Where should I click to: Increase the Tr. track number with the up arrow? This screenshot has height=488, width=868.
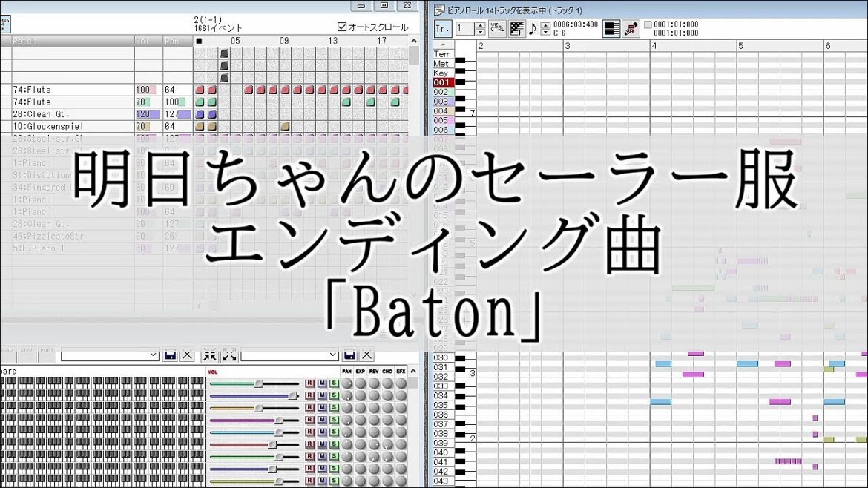[x=481, y=24]
